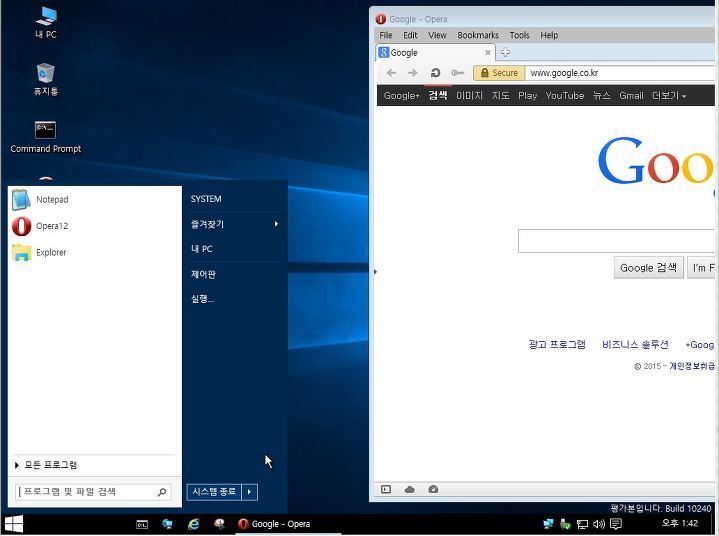The height and width of the screenshot is (536, 719).
Task: Click YouTube link in Google bar
Action: pyautogui.click(x=565, y=96)
